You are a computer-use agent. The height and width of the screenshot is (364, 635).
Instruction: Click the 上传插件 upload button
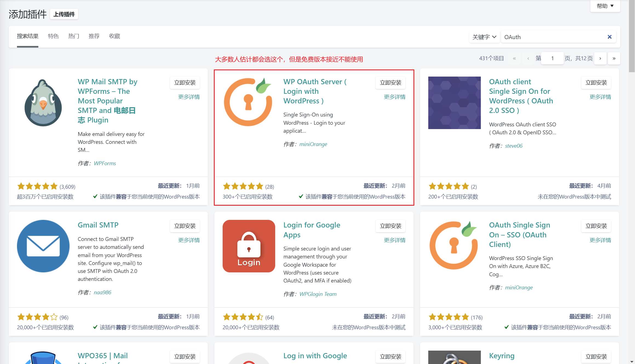pos(64,14)
